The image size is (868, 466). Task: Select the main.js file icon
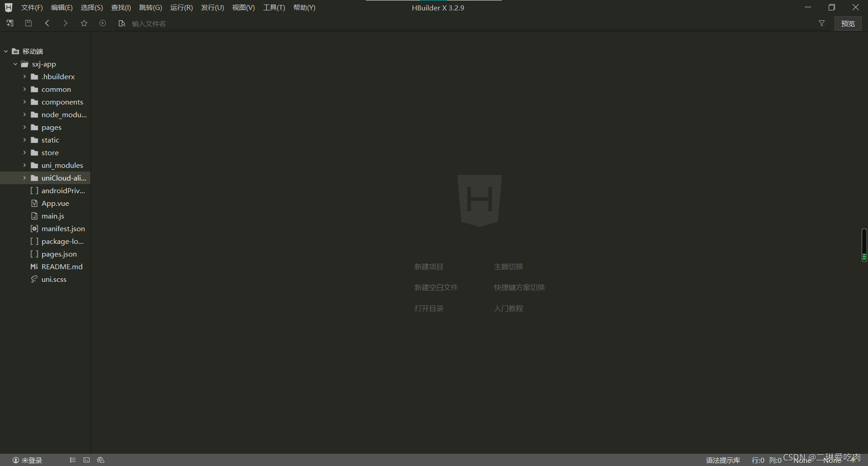(x=34, y=216)
